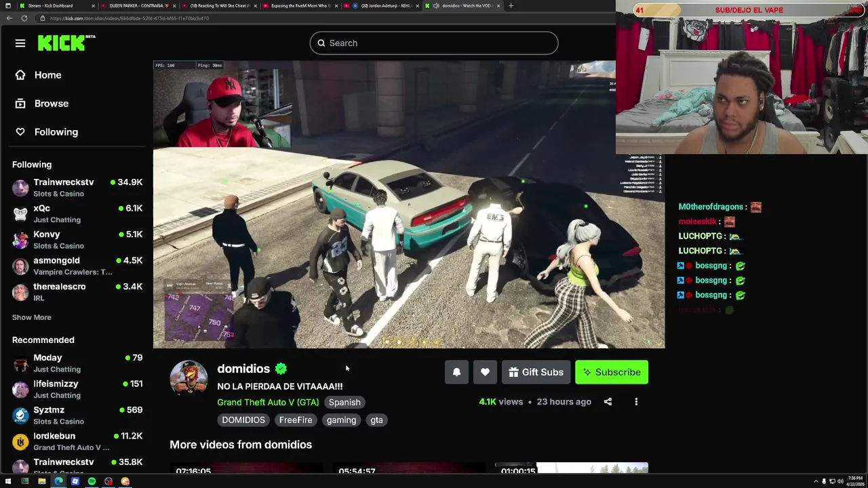
Task: Click the Browse icon in sidebar
Action: (20, 104)
